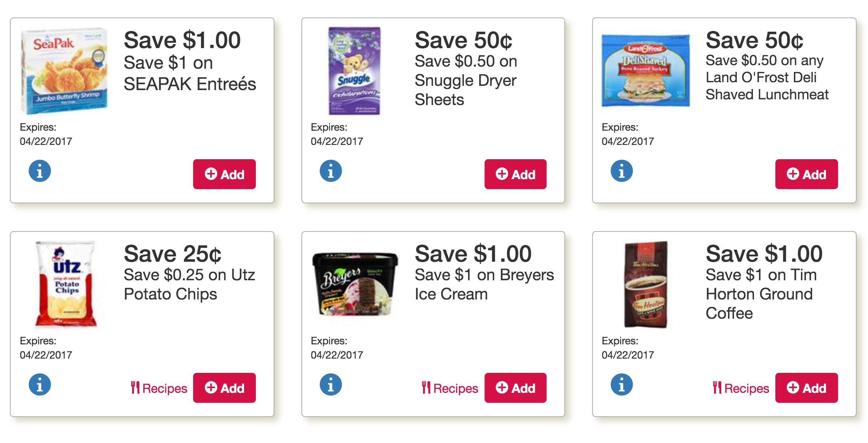View Recipes for Utz Potato Chips
The image size is (868, 443).
point(159,388)
